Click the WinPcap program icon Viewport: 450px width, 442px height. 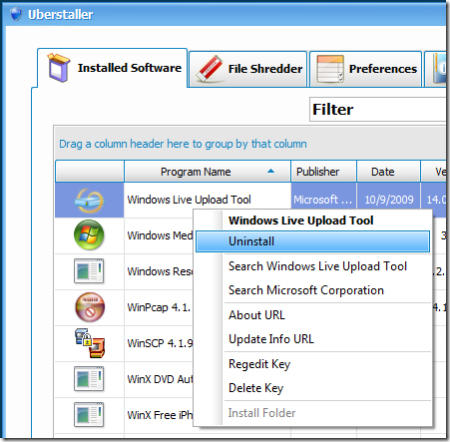90,307
